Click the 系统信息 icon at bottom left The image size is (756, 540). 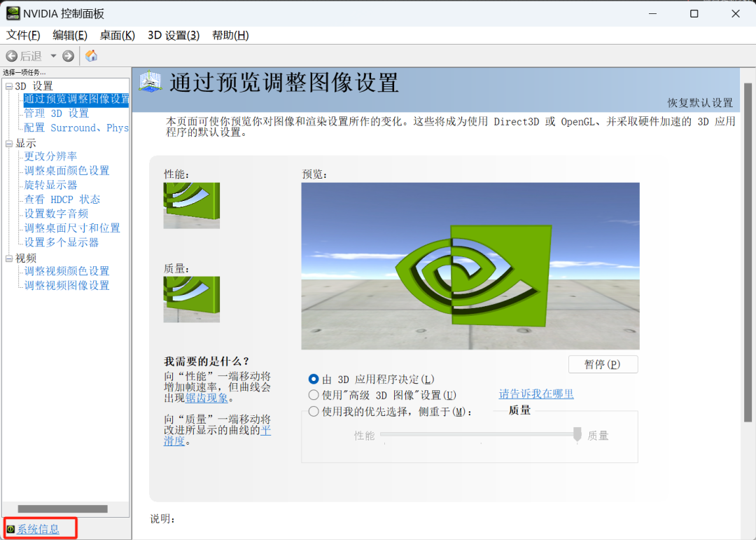tap(10, 529)
